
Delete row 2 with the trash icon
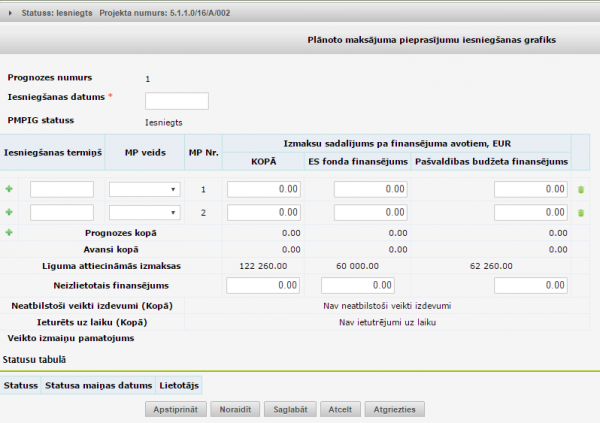click(x=580, y=212)
